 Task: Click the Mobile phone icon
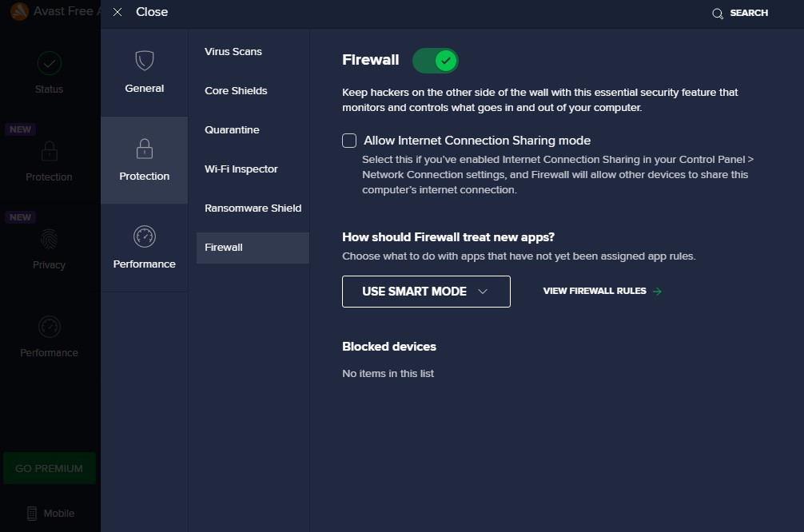pos(32,514)
